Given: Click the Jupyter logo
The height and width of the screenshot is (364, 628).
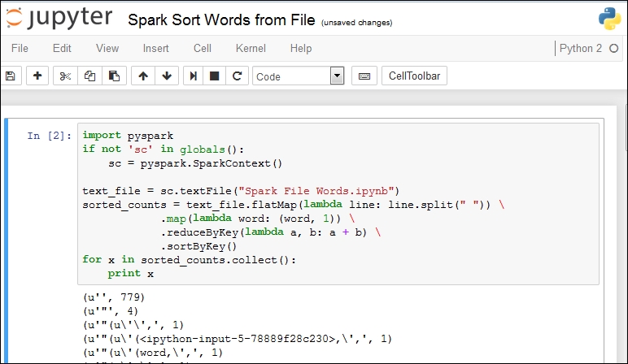Looking at the screenshot, I should pyautogui.click(x=59, y=19).
